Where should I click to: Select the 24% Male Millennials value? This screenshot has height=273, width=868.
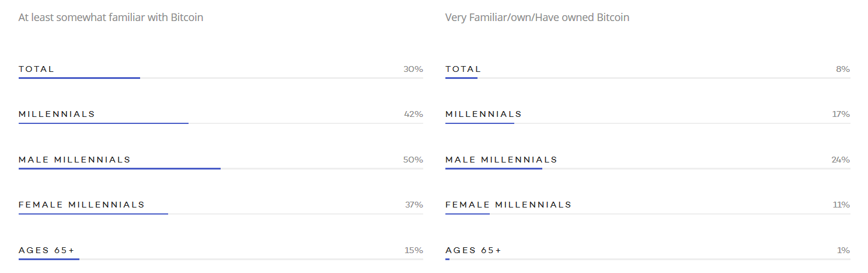[840, 160]
